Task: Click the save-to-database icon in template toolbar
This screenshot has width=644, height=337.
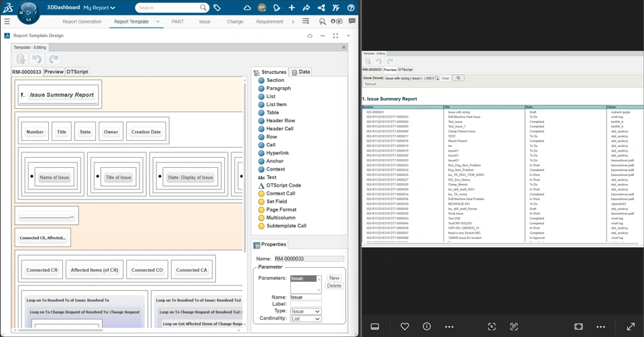Action: tap(21, 59)
